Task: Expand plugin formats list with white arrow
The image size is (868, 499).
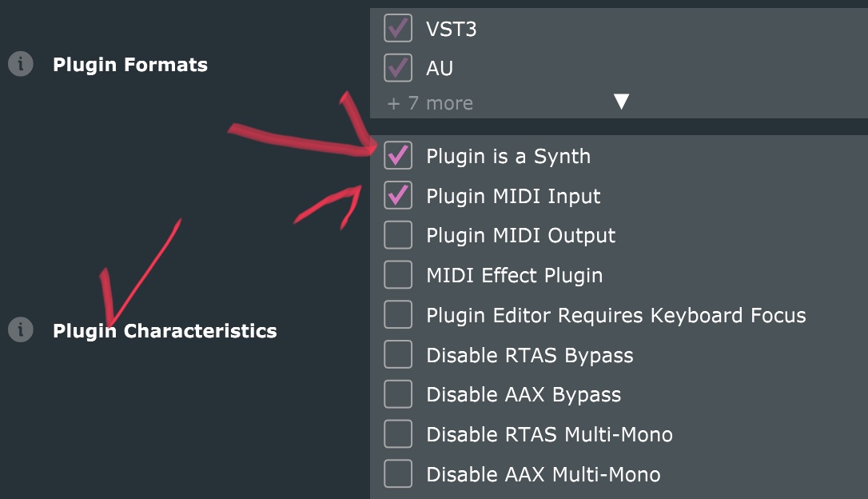Action: 621,102
